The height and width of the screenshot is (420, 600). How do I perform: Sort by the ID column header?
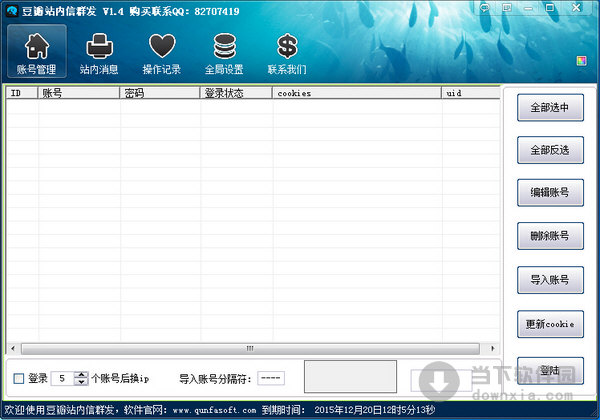point(22,93)
